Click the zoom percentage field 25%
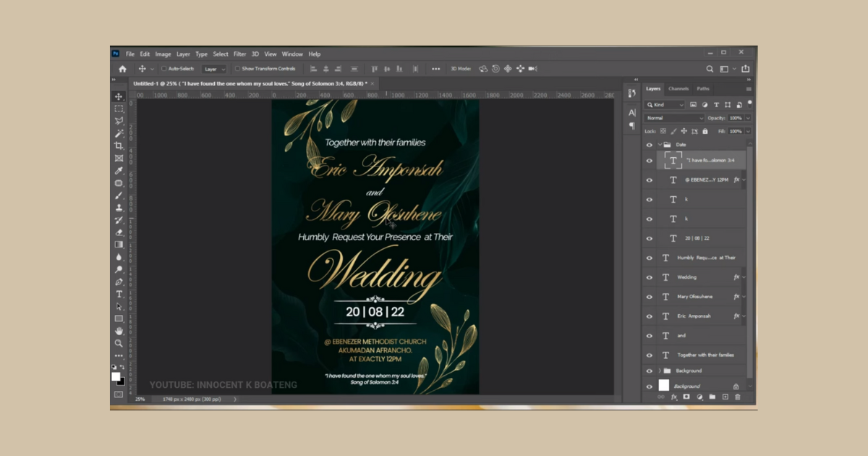Image resolution: width=868 pixels, height=456 pixels. (x=140, y=400)
